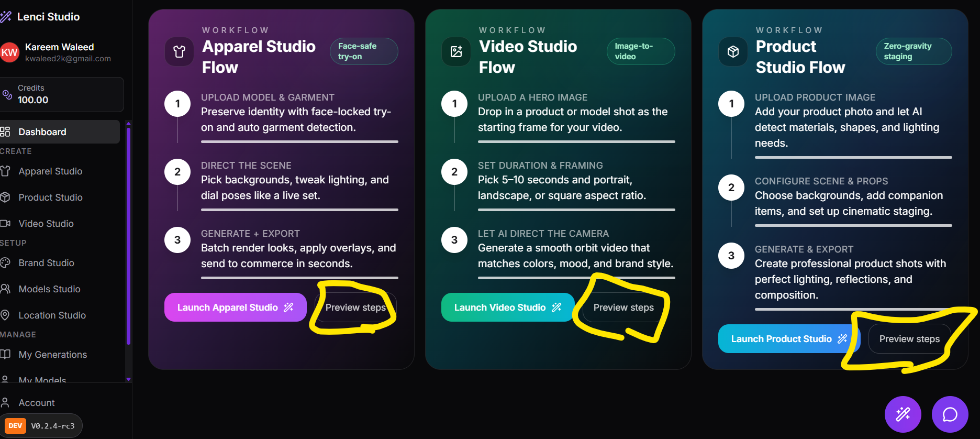
Task: Click the Lenci Studio logo wand icon
Action: [6, 17]
